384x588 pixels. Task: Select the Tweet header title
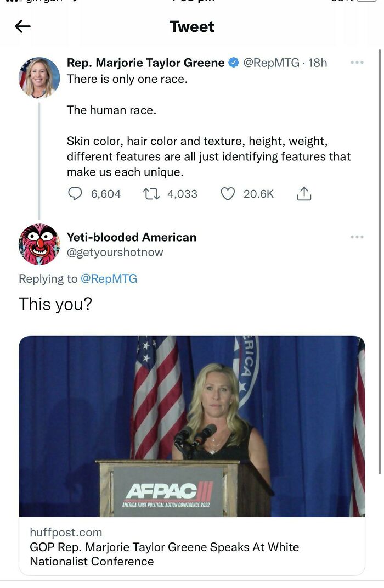point(192,26)
